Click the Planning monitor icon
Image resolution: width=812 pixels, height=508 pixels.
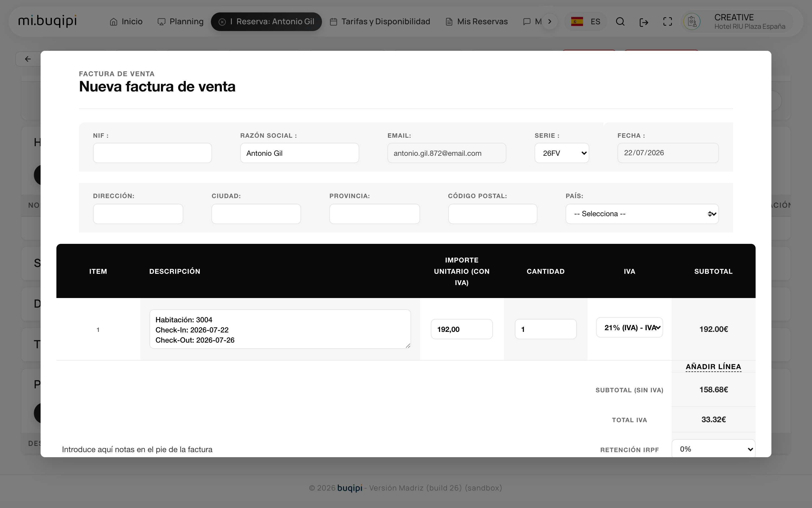[161, 22]
